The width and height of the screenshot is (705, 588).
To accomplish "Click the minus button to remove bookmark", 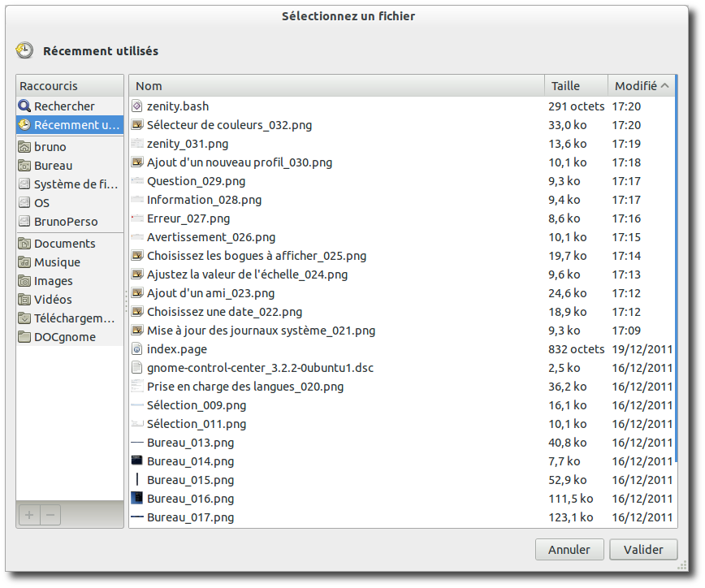I will (50, 515).
